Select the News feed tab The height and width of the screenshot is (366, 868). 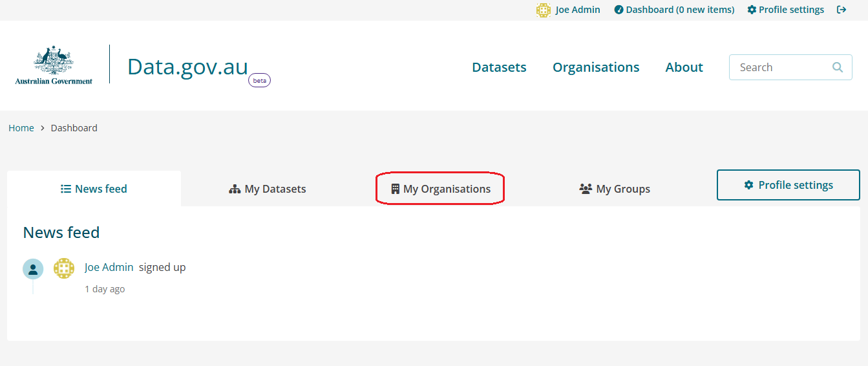94,189
